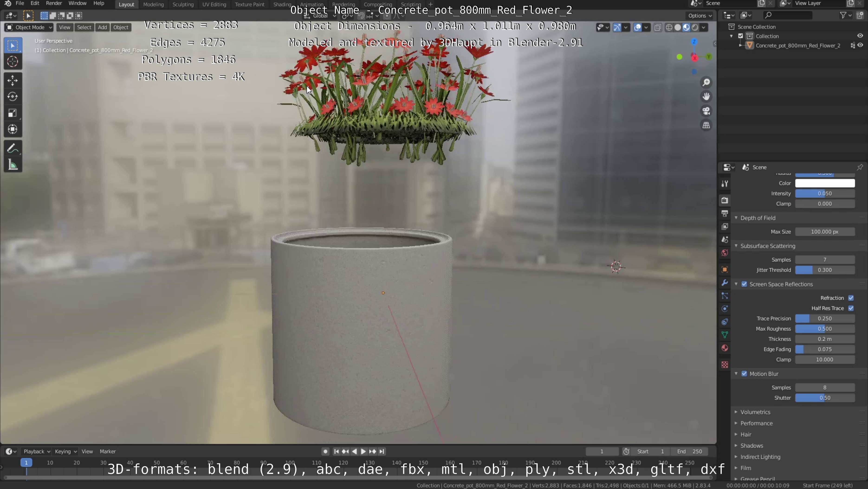Viewport: 868px width, 489px height.
Task: Toggle the Half Res Trace checkbox
Action: coord(851,308)
